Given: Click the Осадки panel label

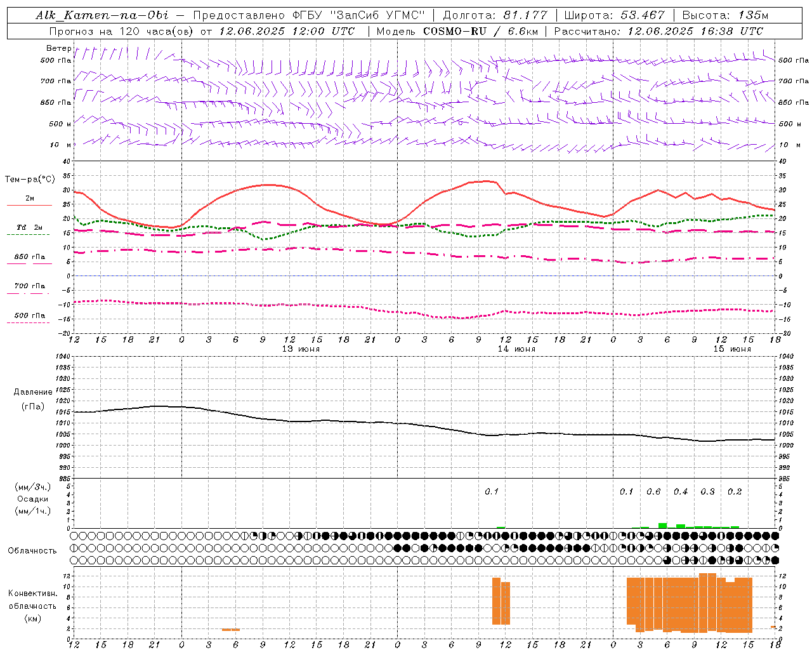Looking at the screenshot, I should tap(33, 499).
